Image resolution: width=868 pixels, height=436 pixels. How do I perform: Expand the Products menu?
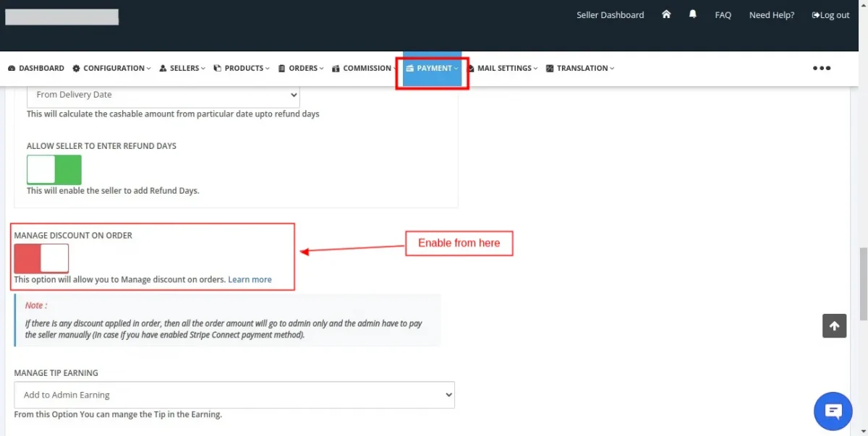click(242, 68)
